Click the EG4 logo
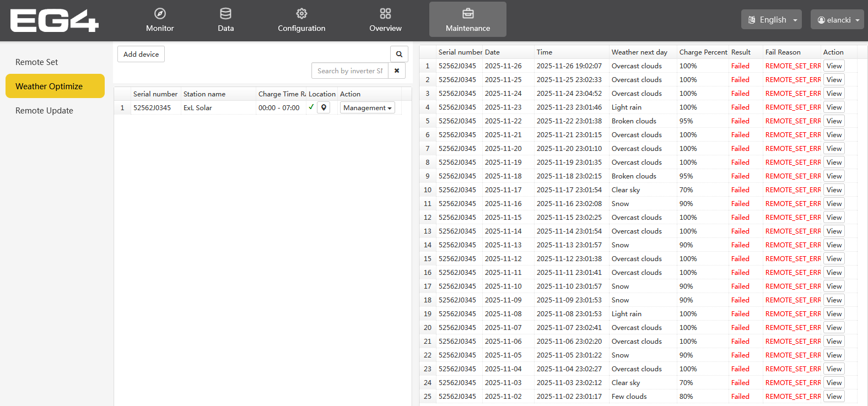Viewport: 868px width, 406px height. (54, 21)
